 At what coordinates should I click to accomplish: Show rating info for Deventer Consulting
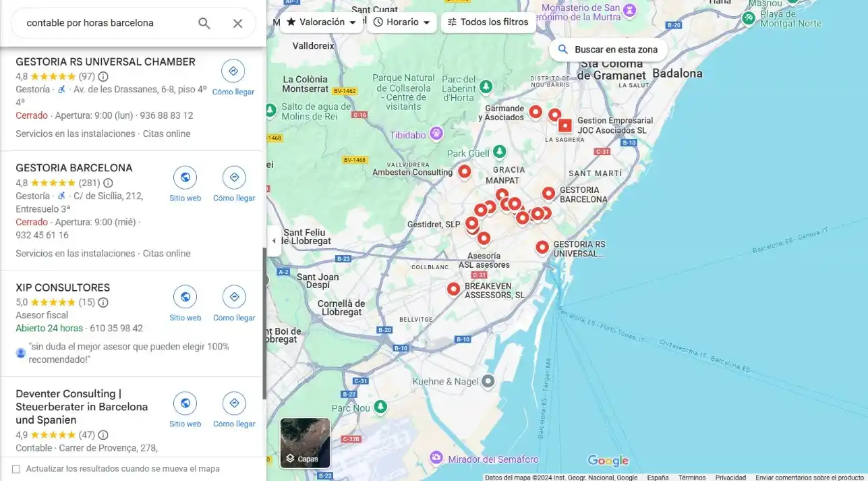click(103, 435)
